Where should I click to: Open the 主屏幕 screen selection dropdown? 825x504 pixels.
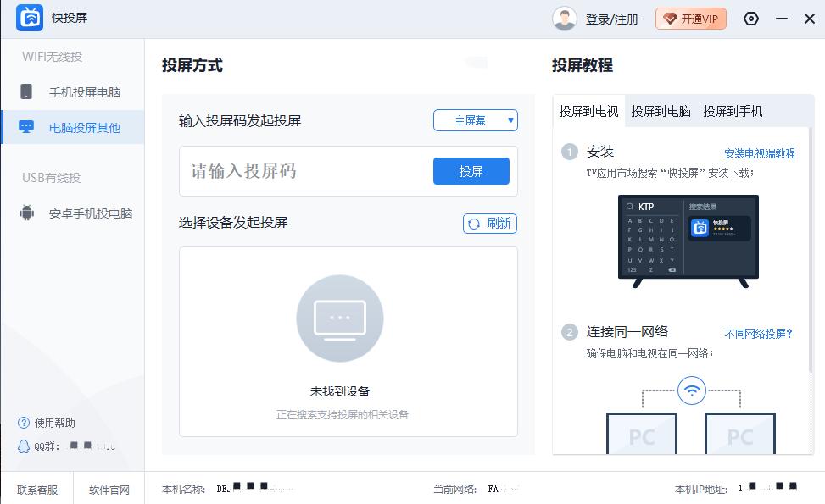[476, 120]
